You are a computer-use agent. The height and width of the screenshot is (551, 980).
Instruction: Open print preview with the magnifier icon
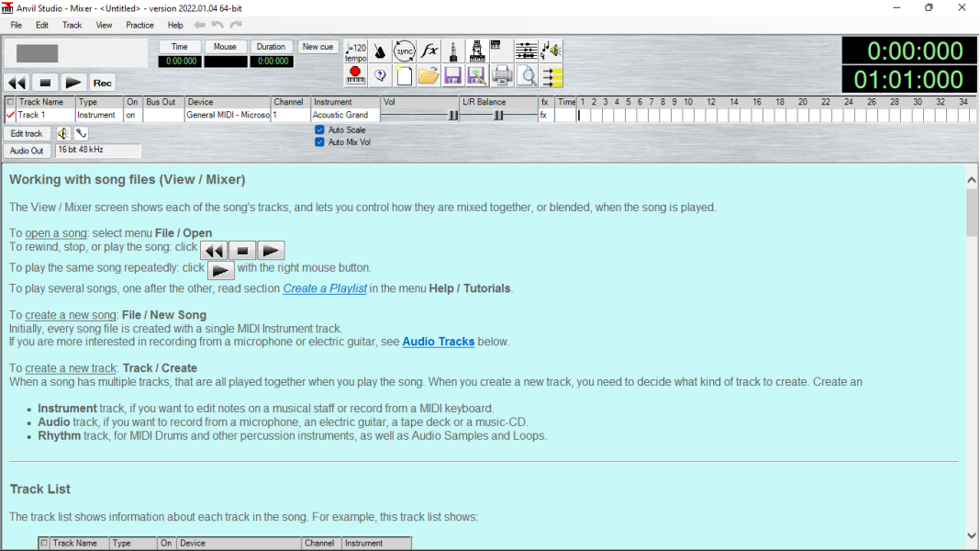pyautogui.click(x=527, y=76)
